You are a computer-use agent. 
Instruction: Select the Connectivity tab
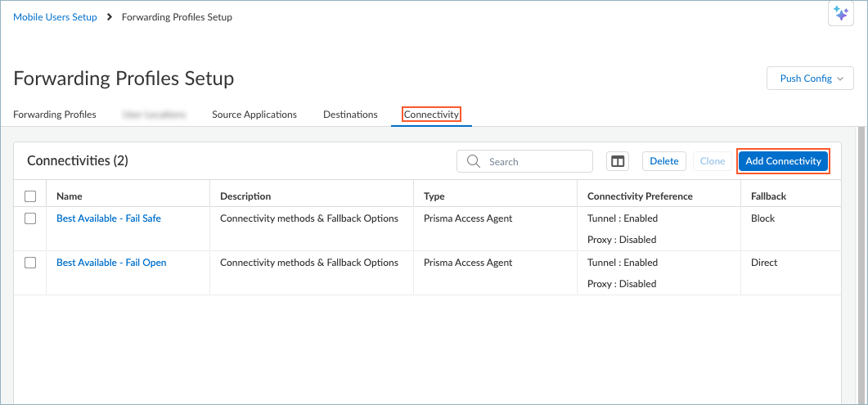pos(431,115)
